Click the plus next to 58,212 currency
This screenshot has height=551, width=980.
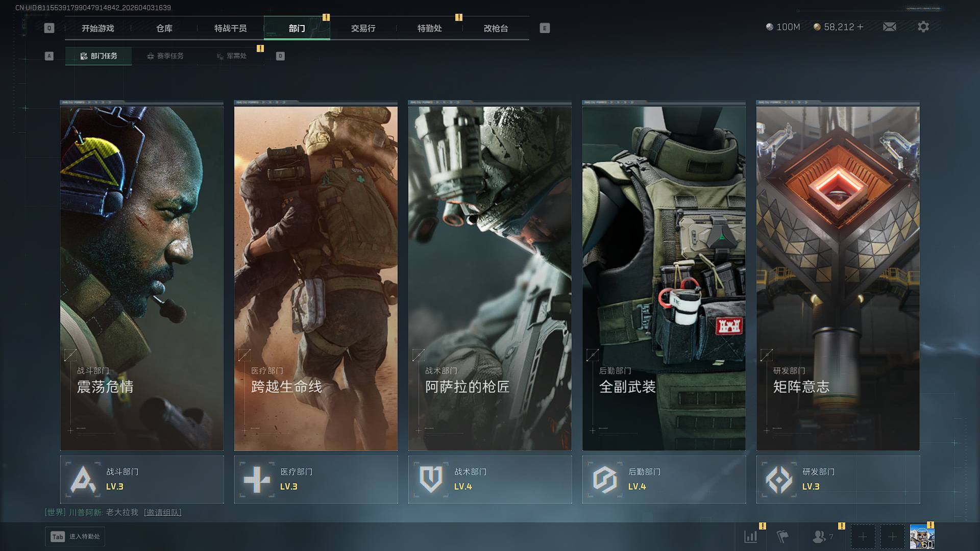pyautogui.click(x=861, y=27)
